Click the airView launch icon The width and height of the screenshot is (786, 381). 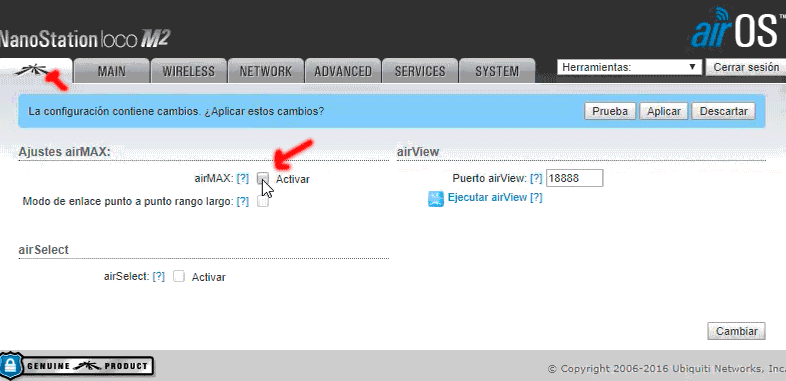point(436,199)
